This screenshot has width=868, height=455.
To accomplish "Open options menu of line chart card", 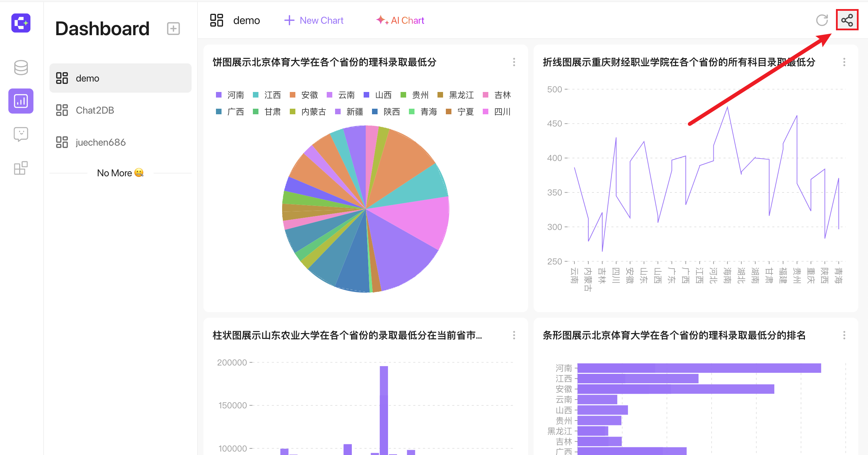I will [x=844, y=62].
